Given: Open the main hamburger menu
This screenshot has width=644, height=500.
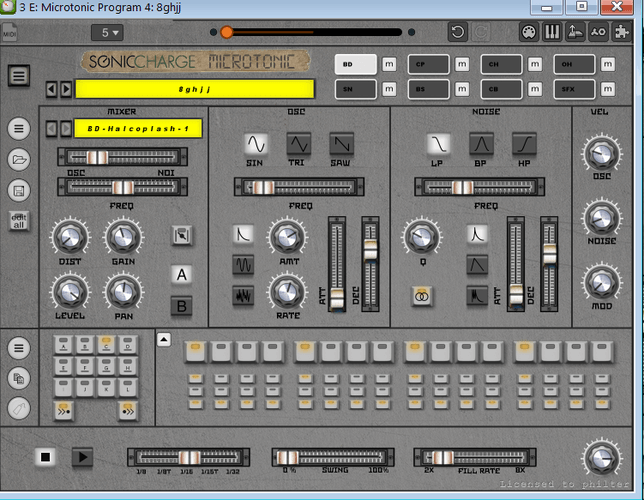Looking at the screenshot, I should 18,76.
